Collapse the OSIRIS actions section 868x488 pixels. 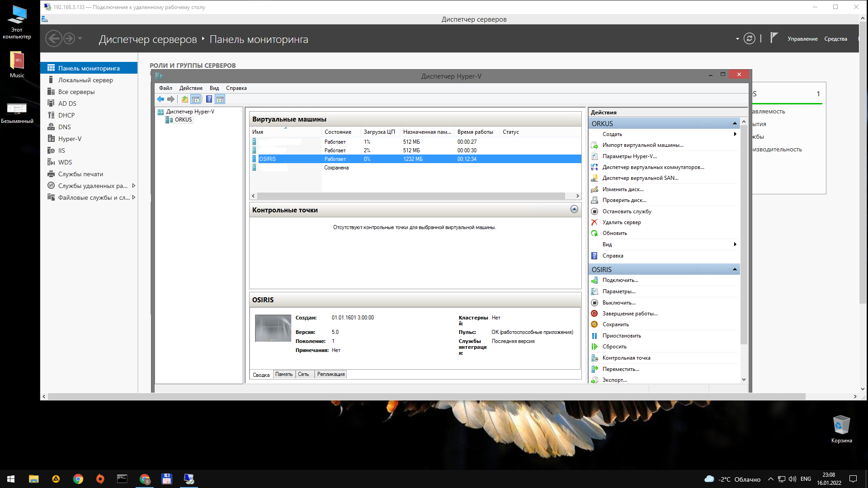click(735, 269)
